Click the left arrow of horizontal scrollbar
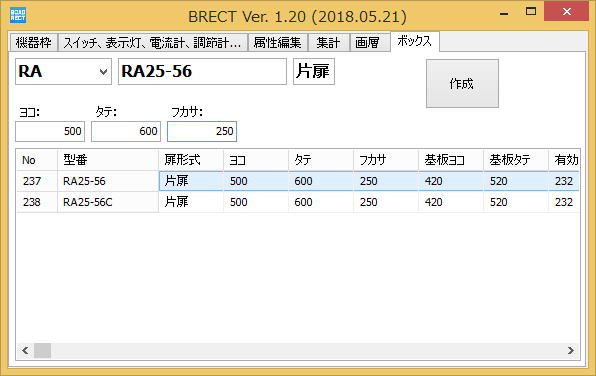Image resolution: width=596 pixels, height=376 pixels. (25, 351)
